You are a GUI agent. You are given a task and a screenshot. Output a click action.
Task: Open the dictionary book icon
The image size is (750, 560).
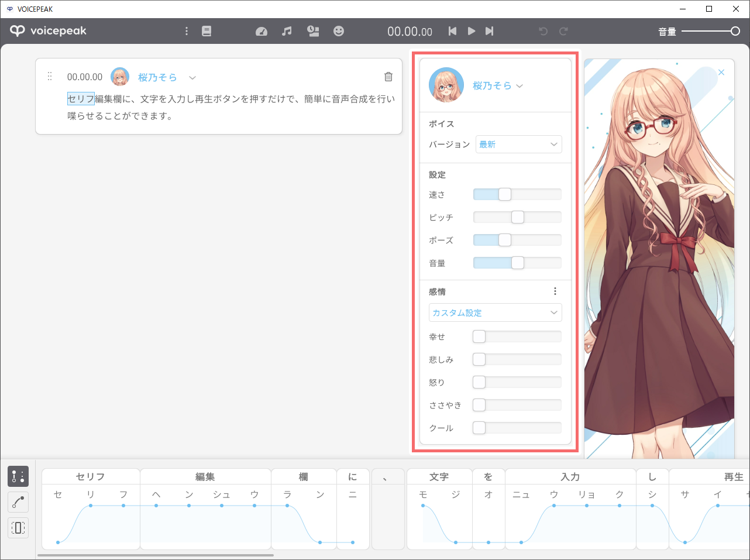point(207,31)
